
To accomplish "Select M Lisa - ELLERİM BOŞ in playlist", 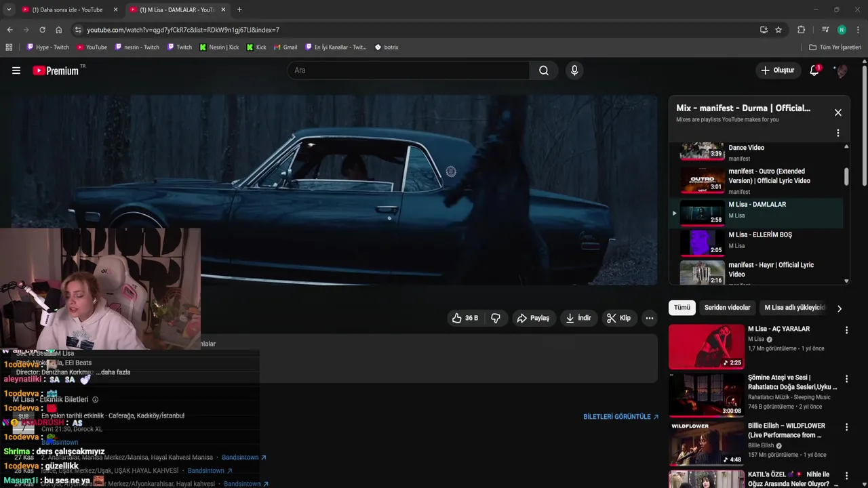I will (756, 241).
